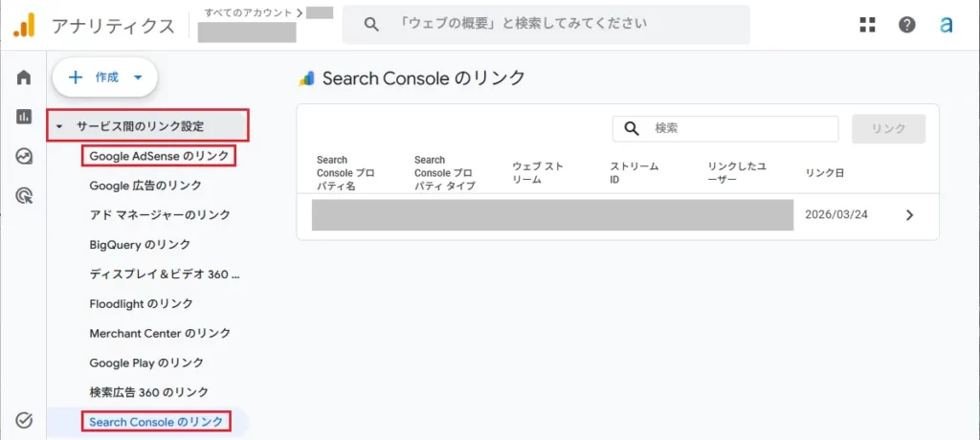Select アド マネージャーのリンク
The image size is (980, 440).
pyautogui.click(x=160, y=215)
